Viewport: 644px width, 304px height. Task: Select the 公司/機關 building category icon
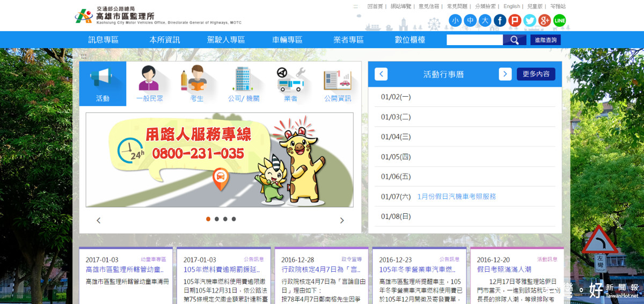pos(244,84)
